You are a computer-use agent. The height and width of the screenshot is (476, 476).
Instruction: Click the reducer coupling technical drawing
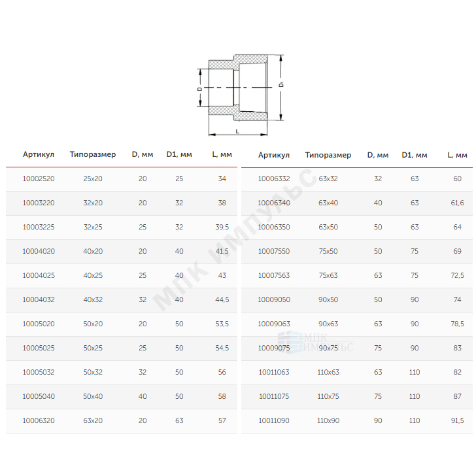point(241,94)
